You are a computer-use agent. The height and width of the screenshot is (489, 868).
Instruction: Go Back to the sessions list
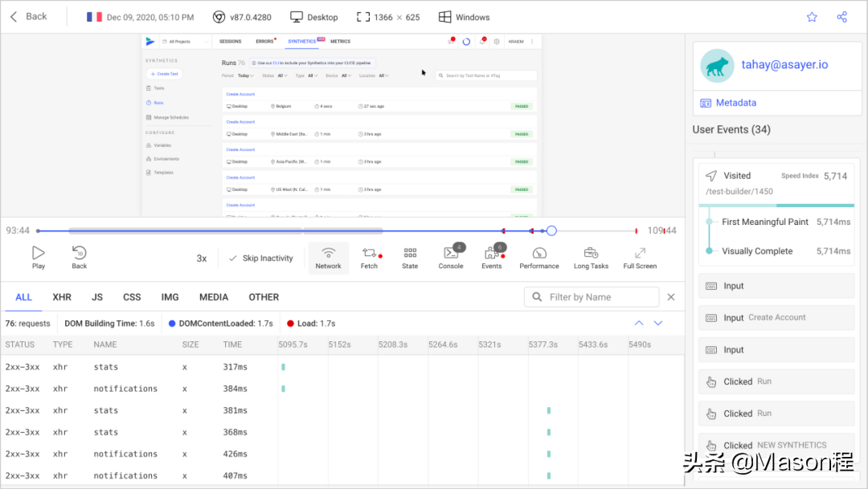tap(29, 17)
